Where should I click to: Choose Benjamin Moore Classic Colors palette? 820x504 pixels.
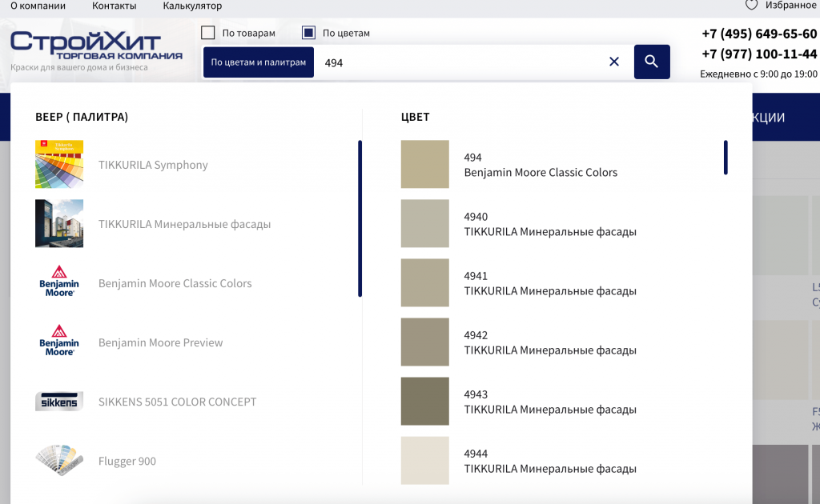tap(175, 283)
